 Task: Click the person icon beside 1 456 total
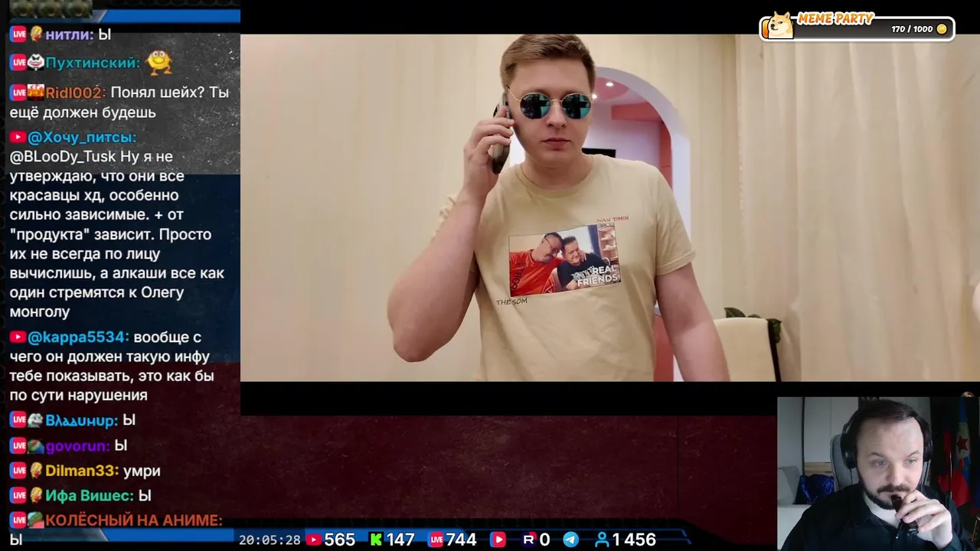pos(602,540)
